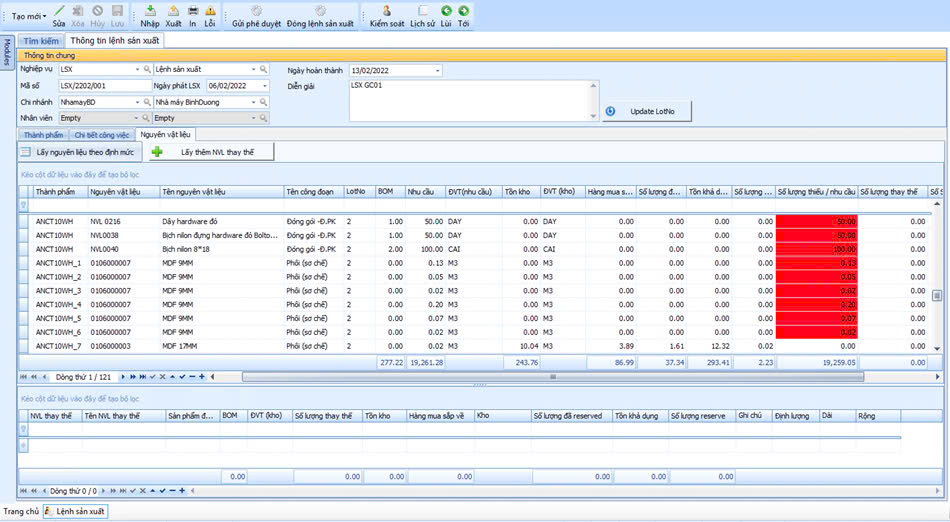Expand the Chi nhánh NhamayBD dropdown arrow
The image size is (950, 522).
[x=138, y=102]
